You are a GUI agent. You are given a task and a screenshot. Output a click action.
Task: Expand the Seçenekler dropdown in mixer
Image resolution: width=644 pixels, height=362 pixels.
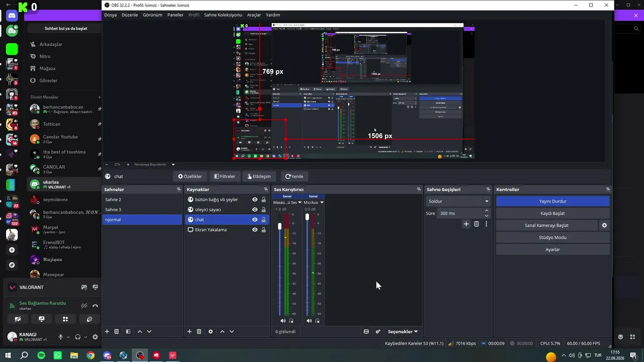point(403,331)
